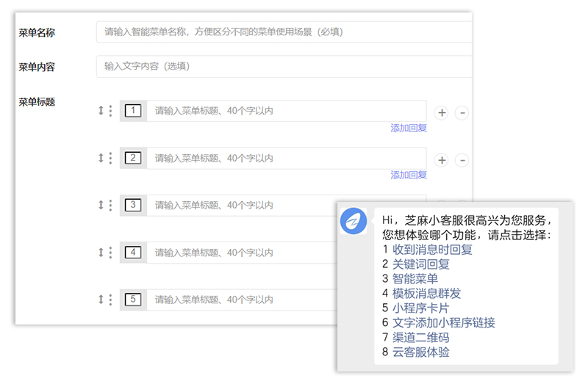Click the three-dot handle for row 4
The width and height of the screenshot is (588, 384).
click(110, 252)
